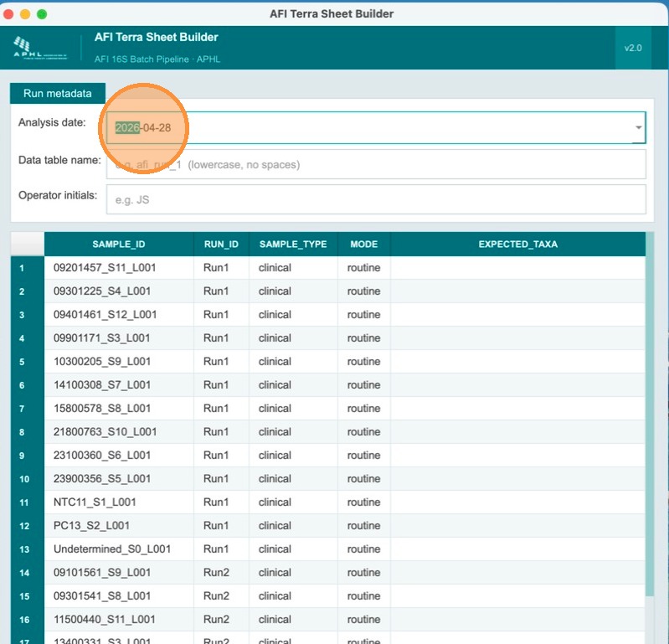669x644 pixels.
Task: Click the SAMPLE_ID column header
Action: click(119, 244)
